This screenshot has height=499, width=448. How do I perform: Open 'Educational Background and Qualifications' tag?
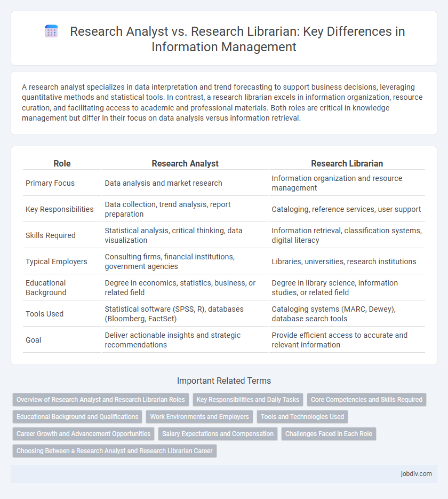coord(77,417)
